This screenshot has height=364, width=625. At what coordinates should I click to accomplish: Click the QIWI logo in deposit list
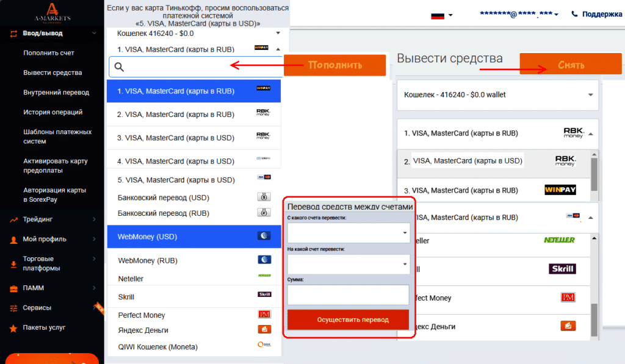[x=264, y=344]
